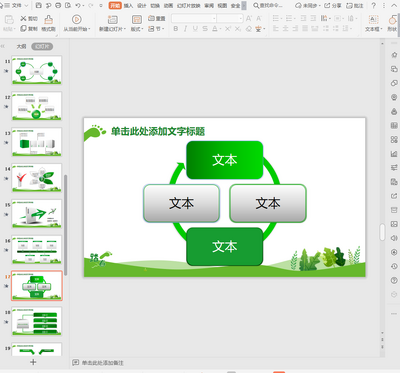Toggle Underline formatting
This screenshot has width=400, height=373.
coord(195,29)
